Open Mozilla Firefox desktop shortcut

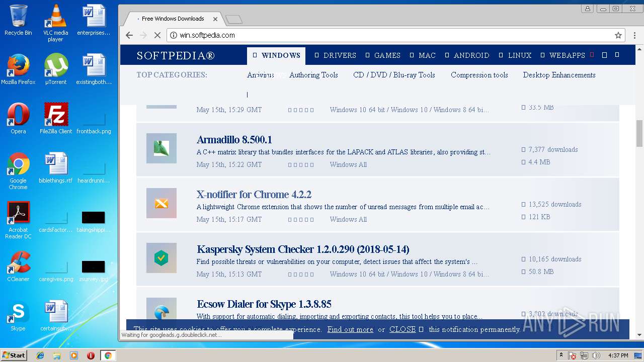18,69
